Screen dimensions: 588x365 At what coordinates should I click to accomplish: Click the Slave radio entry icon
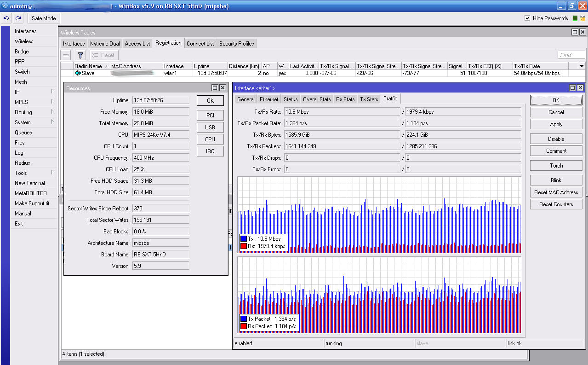(x=78, y=73)
